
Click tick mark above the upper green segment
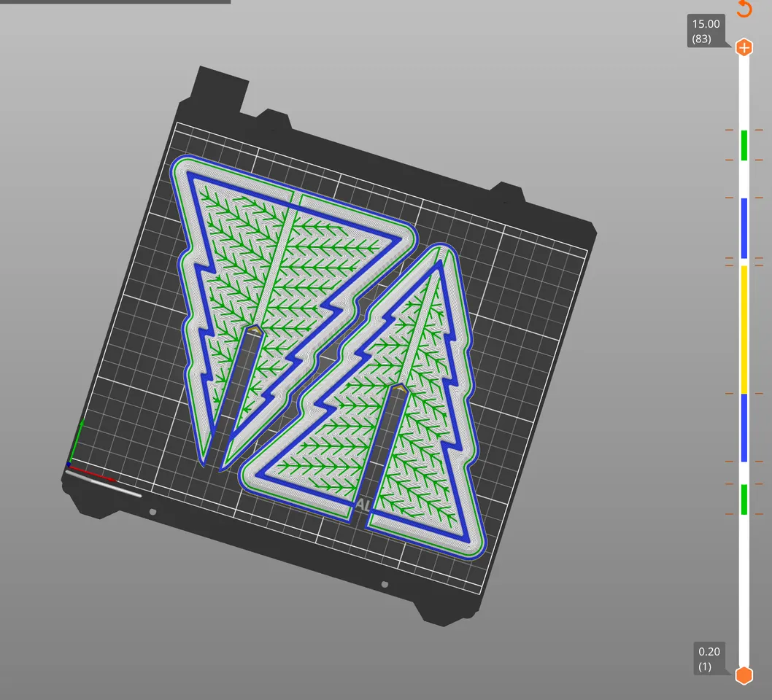(730, 131)
